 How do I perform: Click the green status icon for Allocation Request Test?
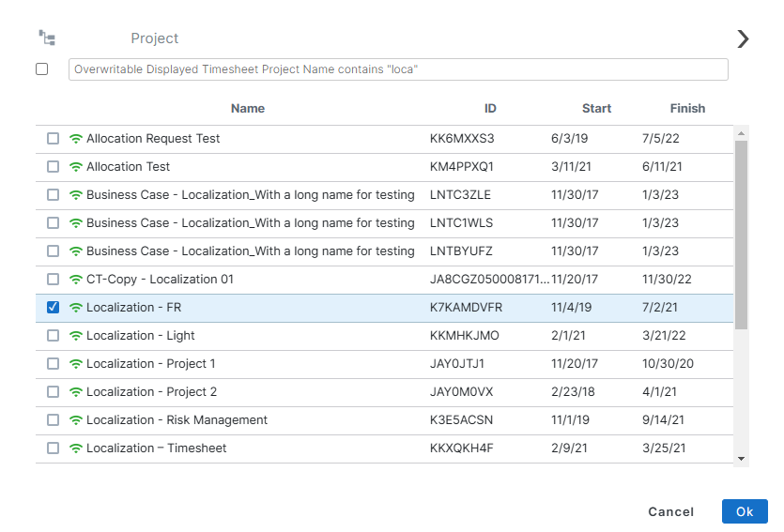click(76, 139)
